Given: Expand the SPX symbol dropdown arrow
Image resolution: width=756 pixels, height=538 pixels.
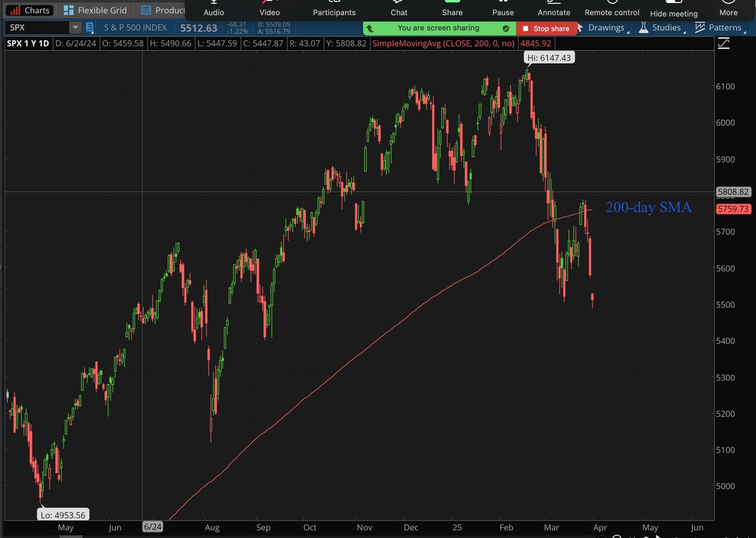Looking at the screenshot, I should click(x=76, y=28).
